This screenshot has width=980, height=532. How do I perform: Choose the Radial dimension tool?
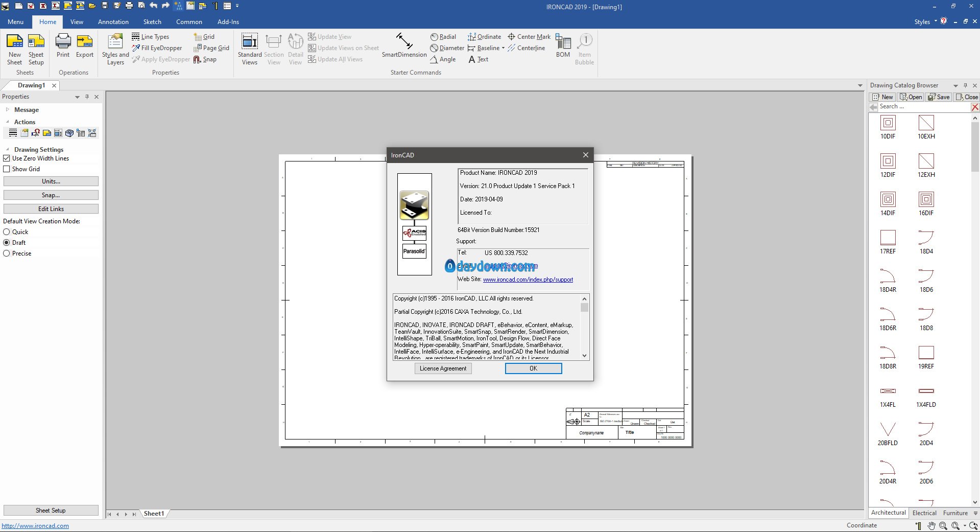pos(443,37)
